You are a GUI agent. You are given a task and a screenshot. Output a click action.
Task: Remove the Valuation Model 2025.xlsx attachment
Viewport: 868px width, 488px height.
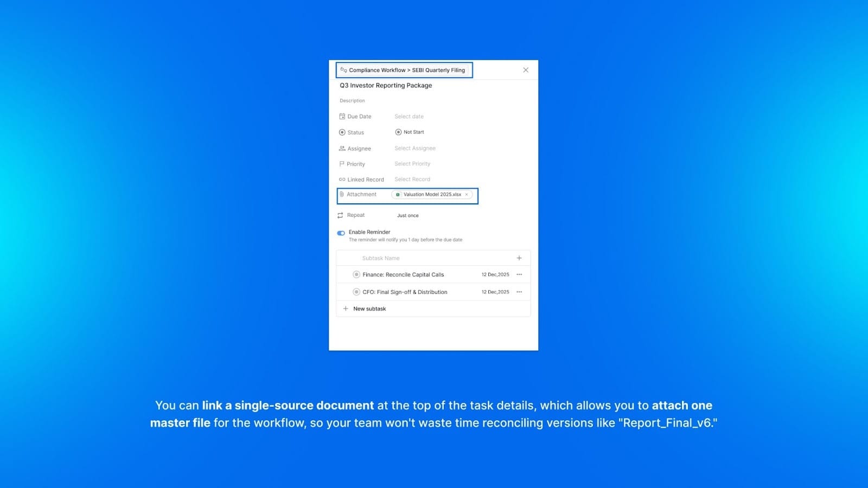[x=467, y=195]
